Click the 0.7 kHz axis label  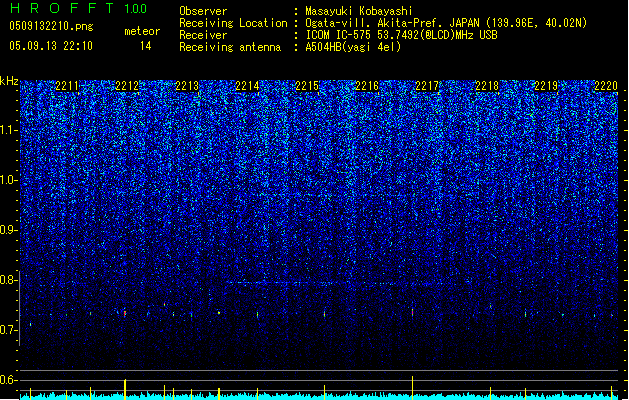click(8, 330)
